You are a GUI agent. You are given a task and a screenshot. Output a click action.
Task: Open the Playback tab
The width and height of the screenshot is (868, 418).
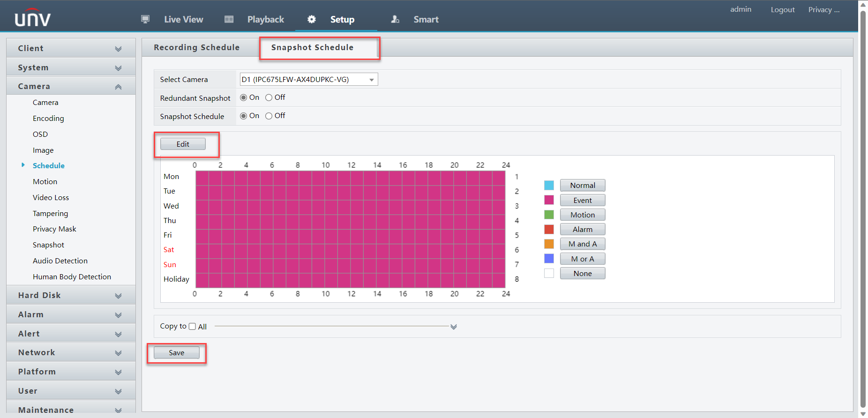pyautogui.click(x=265, y=19)
